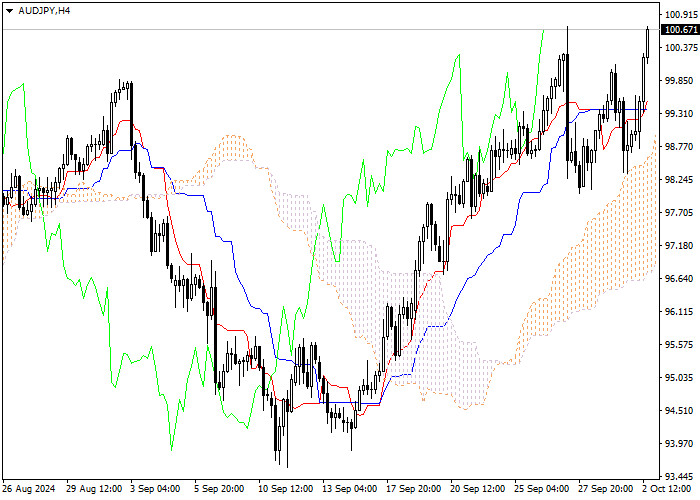Click the 97.180 price level label
This screenshot has width=700, height=500.
(x=679, y=246)
